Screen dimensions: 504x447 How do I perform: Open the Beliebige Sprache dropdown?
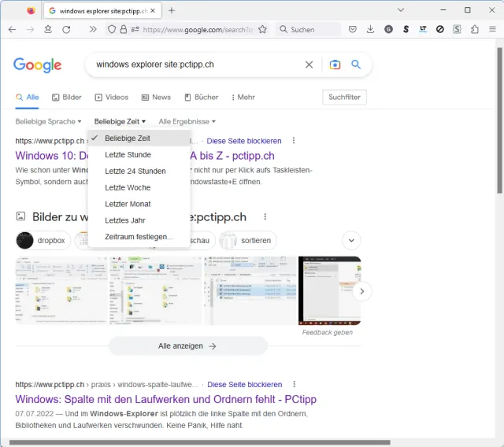point(48,122)
